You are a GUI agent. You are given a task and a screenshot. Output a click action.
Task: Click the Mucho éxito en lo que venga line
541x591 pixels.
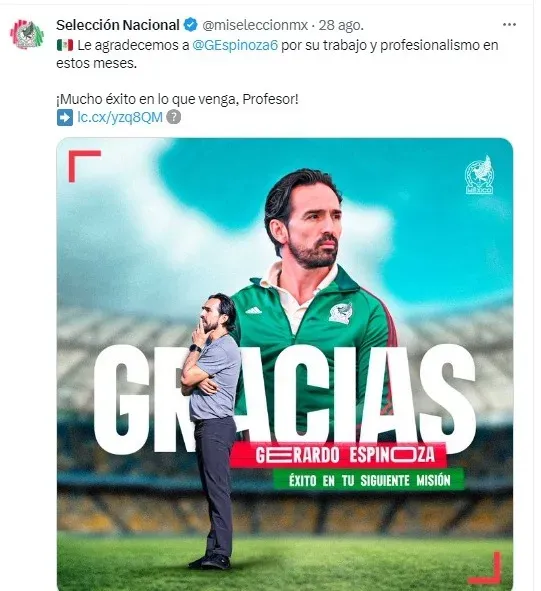coord(177,99)
